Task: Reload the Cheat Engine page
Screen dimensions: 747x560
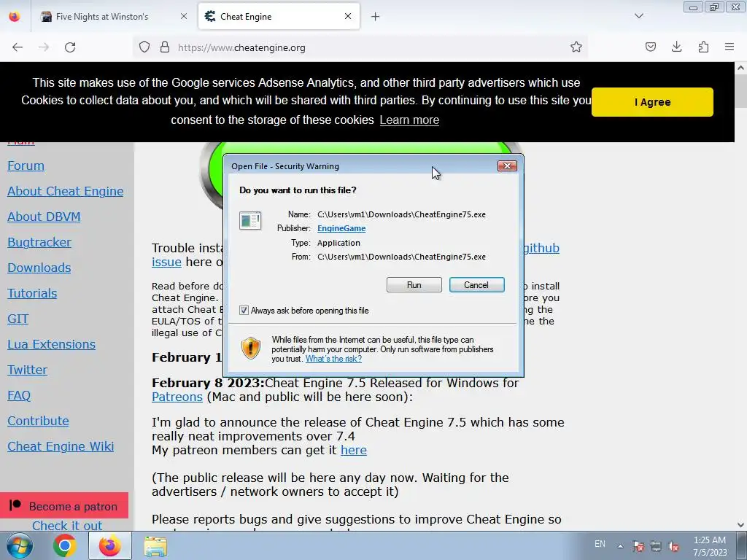Action: pos(70,47)
